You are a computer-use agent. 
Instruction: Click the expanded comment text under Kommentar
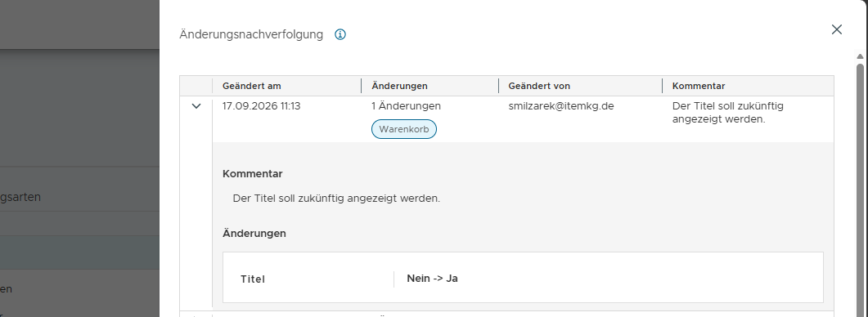336,199
